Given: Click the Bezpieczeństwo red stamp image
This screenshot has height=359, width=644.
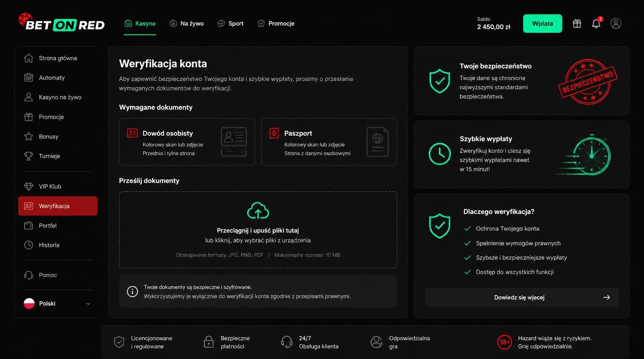Looking at the screenshot, I should point(588,81).
